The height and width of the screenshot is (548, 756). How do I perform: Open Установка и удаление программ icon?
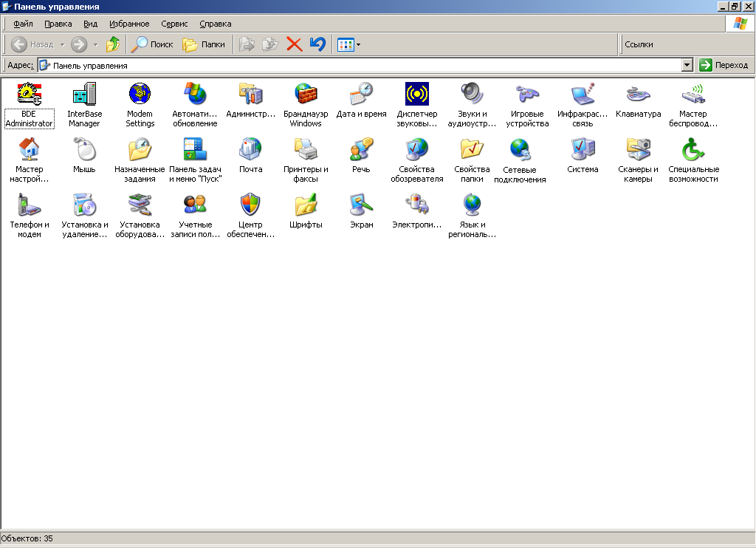coord(84,205)
